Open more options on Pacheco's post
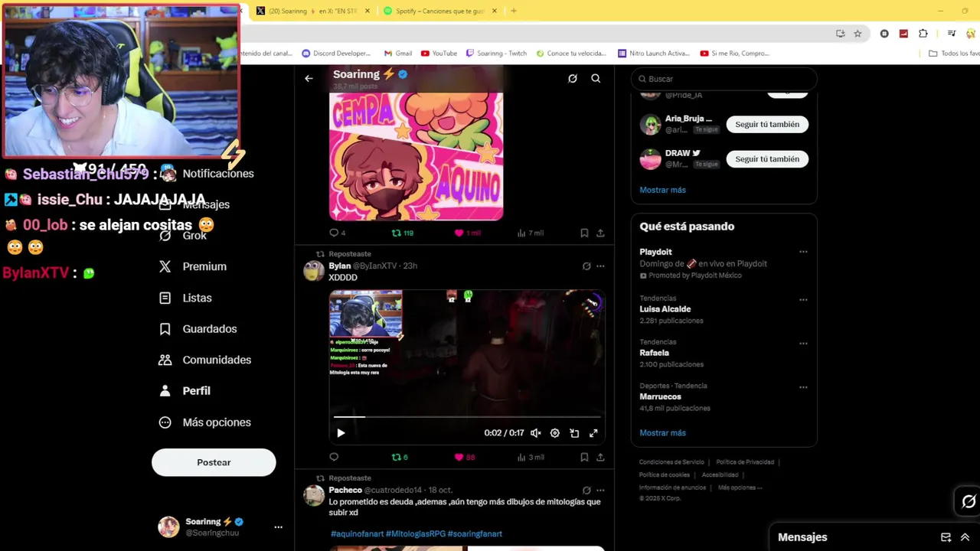 point(600,491)
